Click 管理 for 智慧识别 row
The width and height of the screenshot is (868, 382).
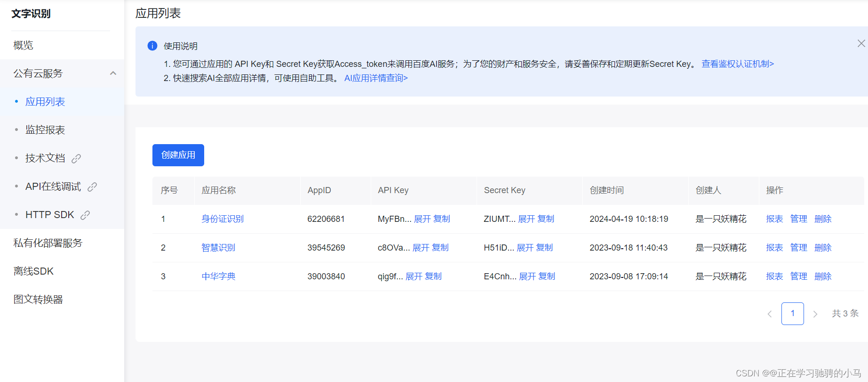[799, 248]
